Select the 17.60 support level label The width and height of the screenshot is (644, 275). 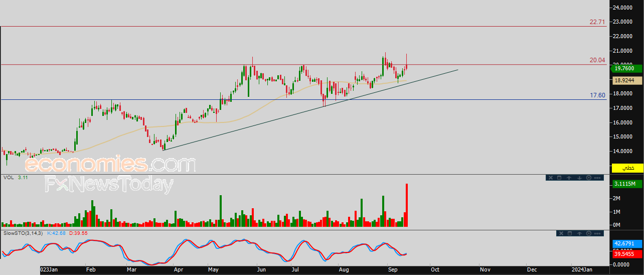(x=598, y=95)
